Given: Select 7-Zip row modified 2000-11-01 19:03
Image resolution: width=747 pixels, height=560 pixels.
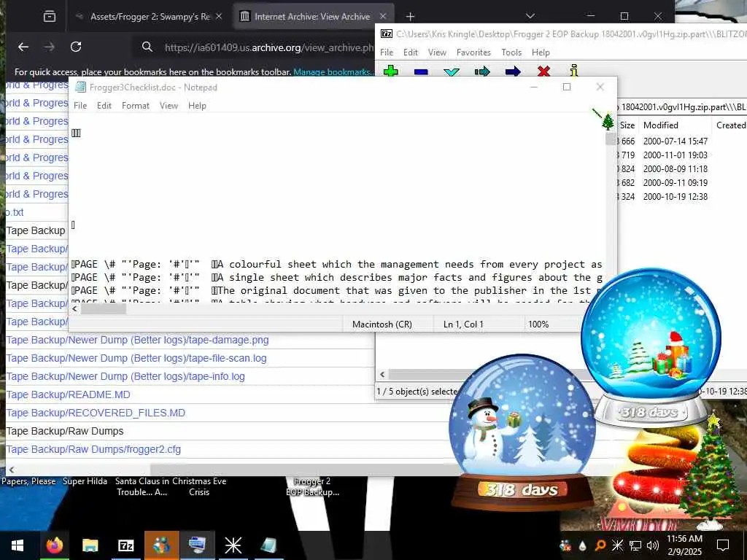Looking at the screenshot, I should pos(681,155).
